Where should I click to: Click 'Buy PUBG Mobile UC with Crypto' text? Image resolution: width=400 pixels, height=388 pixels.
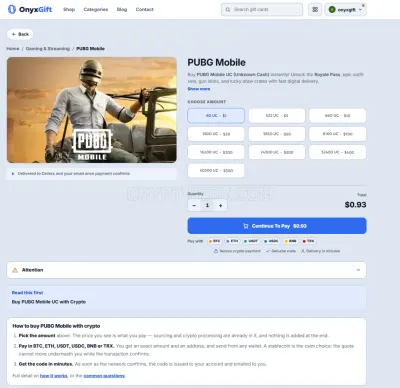click(x=49, y=302)
